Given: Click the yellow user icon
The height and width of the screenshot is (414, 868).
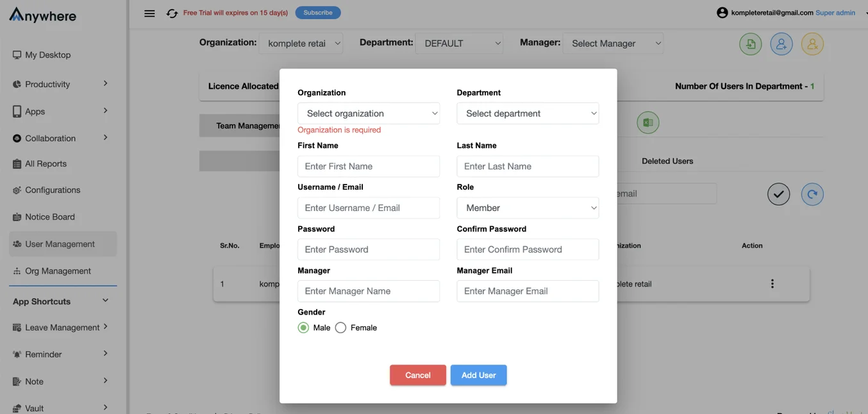Looking at the screenshot, I should [x=812, y=44].
